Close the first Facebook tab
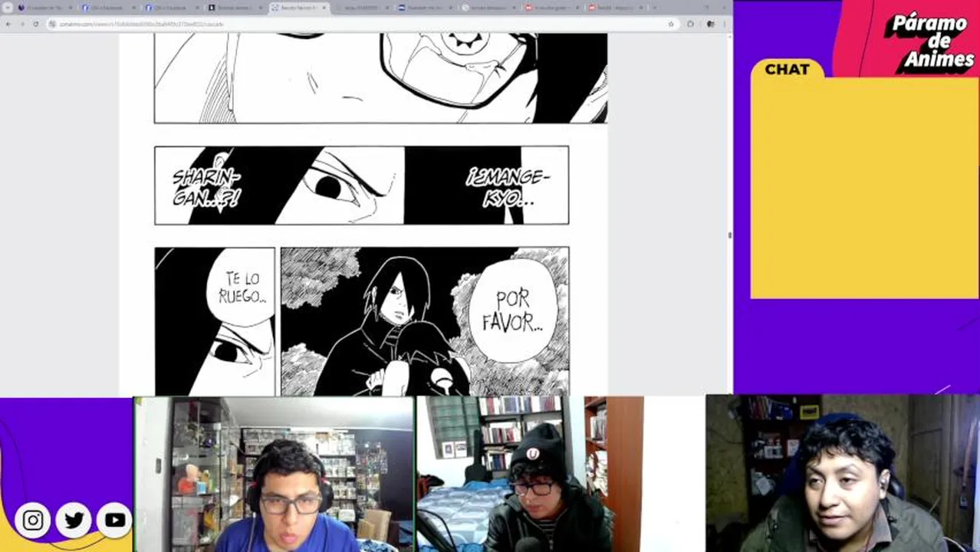The image size is (980, 552). pos(133,8)
